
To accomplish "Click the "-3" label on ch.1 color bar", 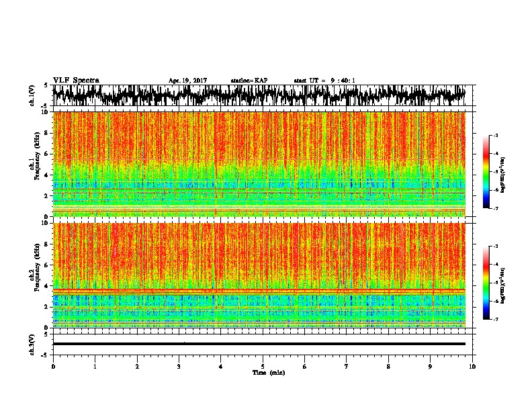I will [496, 136].
